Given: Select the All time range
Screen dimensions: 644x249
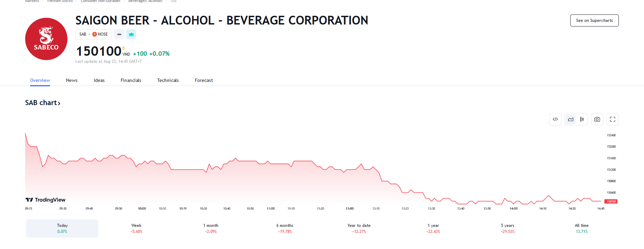Looking at the screenshot, I should [x=582, y=228].
